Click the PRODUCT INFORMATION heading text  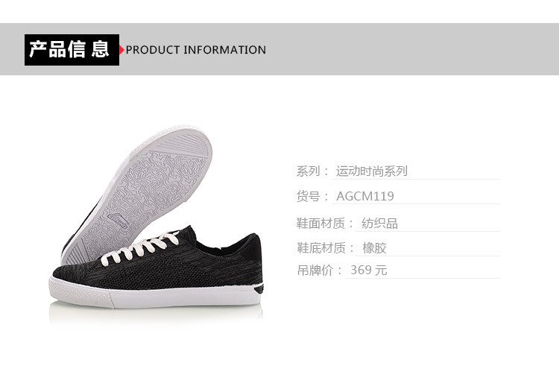[196, 49]
